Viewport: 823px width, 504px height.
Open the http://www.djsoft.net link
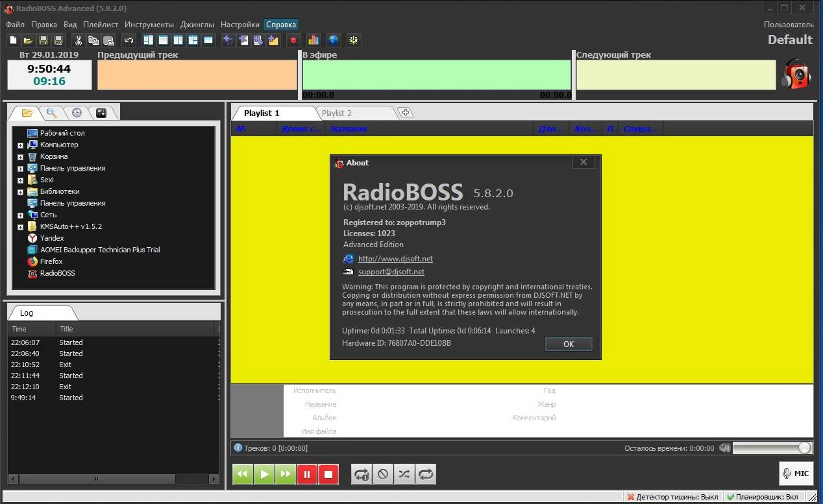pos(395,259)
